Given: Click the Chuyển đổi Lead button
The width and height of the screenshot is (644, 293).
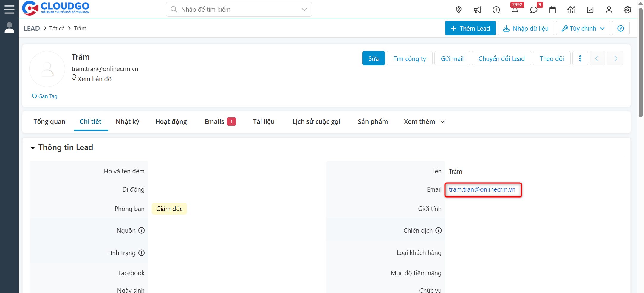Looking at the screenshot, I should point(501,58).
